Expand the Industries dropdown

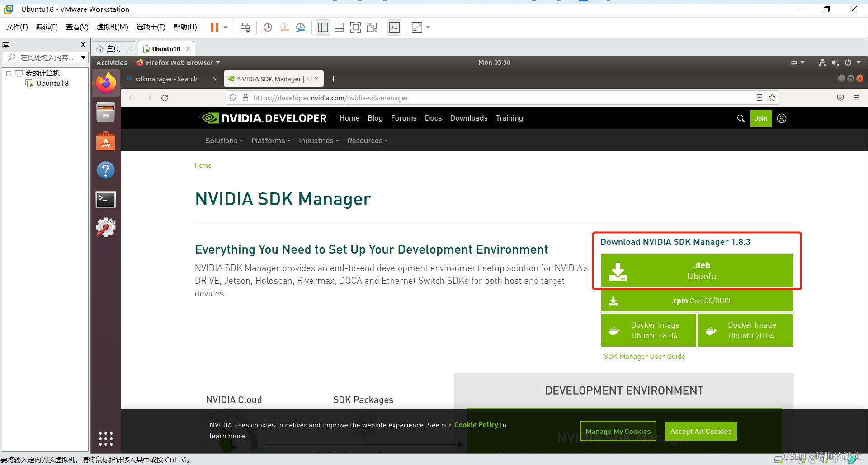[x=319, y=141]
